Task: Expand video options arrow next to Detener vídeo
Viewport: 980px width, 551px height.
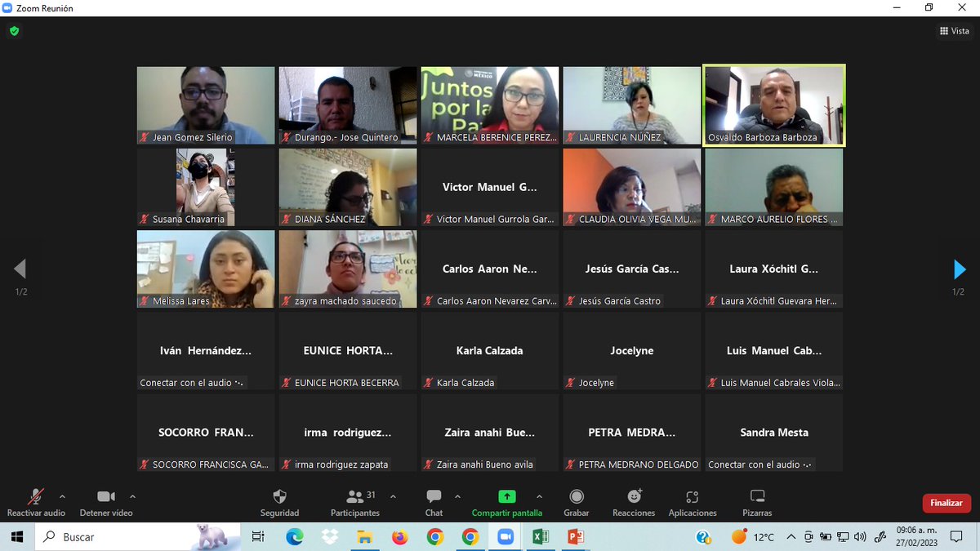Action: pyautogui.click(x=132, y=496)
